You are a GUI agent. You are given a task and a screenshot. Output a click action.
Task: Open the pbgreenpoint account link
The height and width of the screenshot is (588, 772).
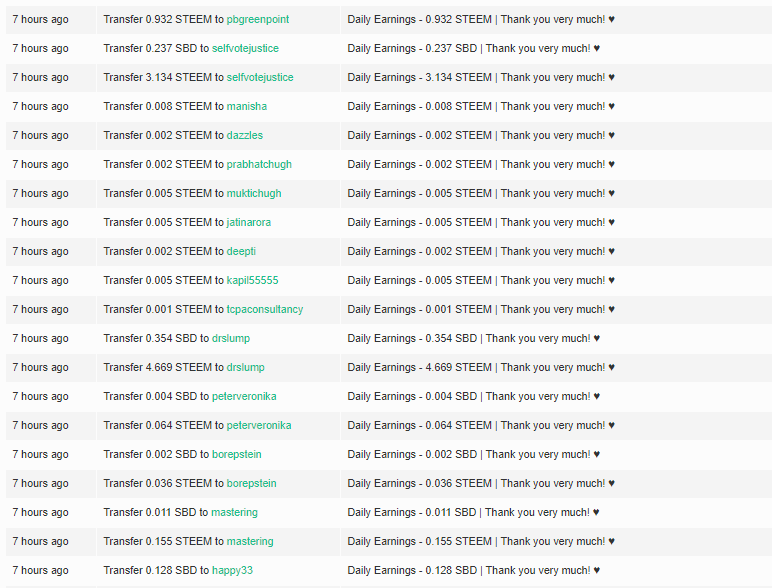[257, 20]
